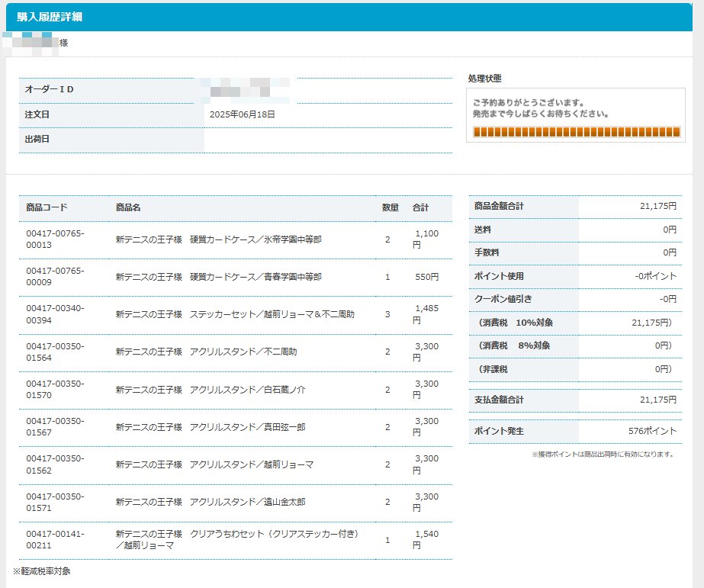Select the ご予約ありがとうございます message line

pyautogui.click(x=529, y=103)
